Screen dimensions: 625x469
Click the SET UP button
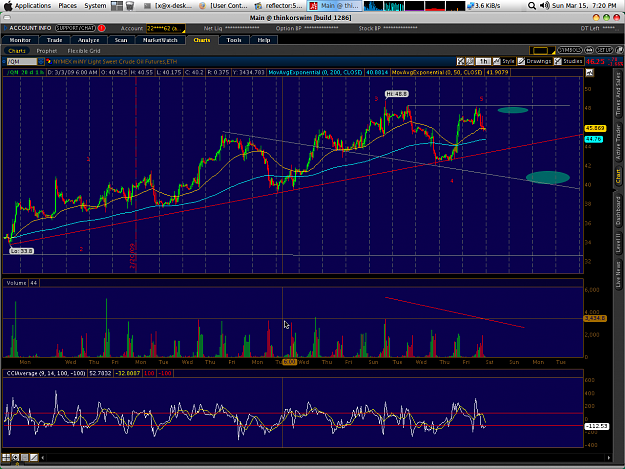tap(604, 50)
